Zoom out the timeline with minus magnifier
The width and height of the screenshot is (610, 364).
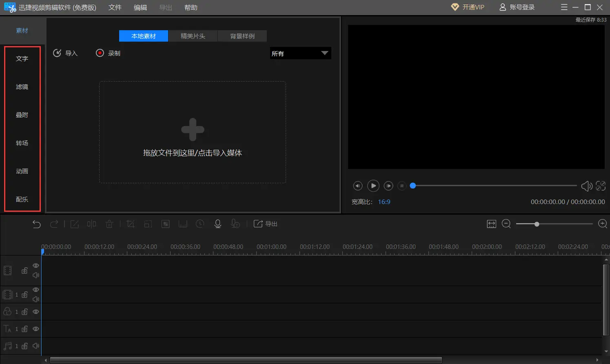tap(506, 224)
